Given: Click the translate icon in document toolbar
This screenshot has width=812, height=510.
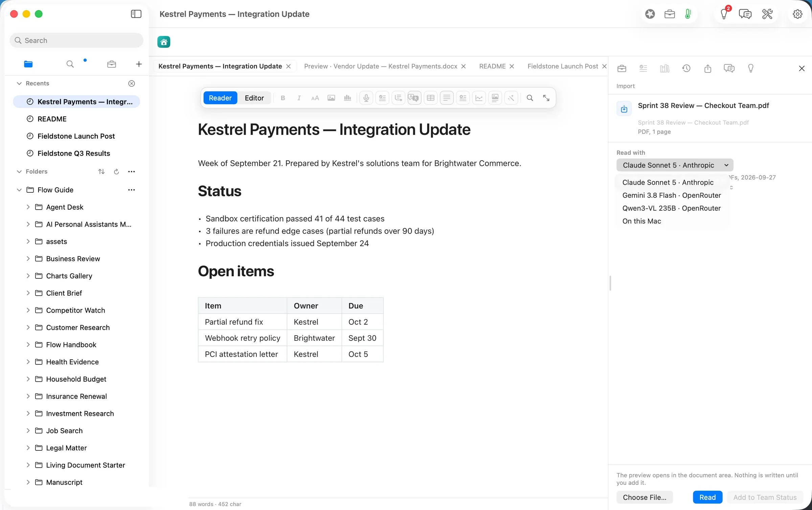Looking at the screenshot, I should 414,98.
